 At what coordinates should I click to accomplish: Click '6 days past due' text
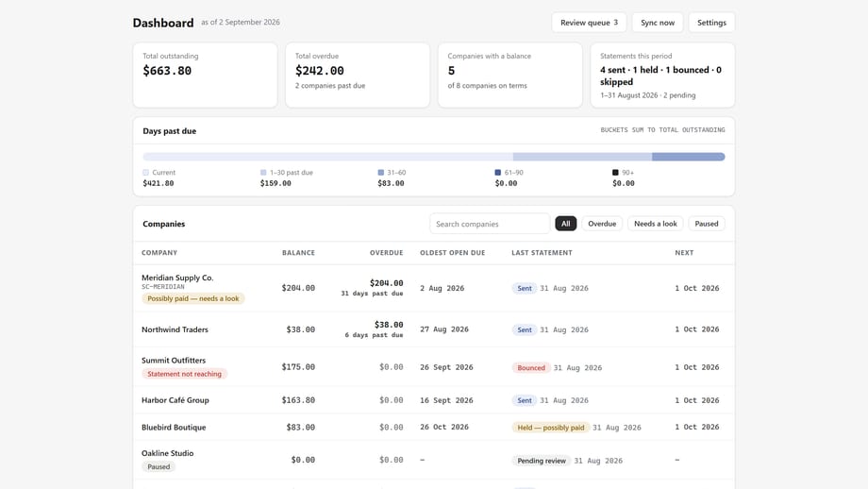coord(374,335)
